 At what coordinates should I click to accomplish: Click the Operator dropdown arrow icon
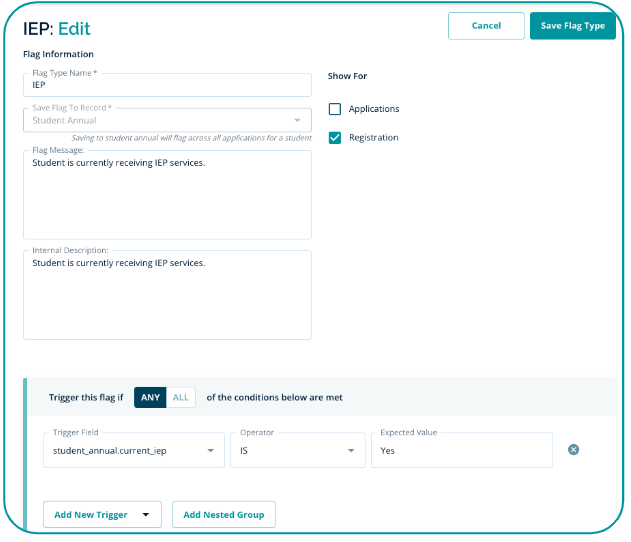[x=351, y=451]
